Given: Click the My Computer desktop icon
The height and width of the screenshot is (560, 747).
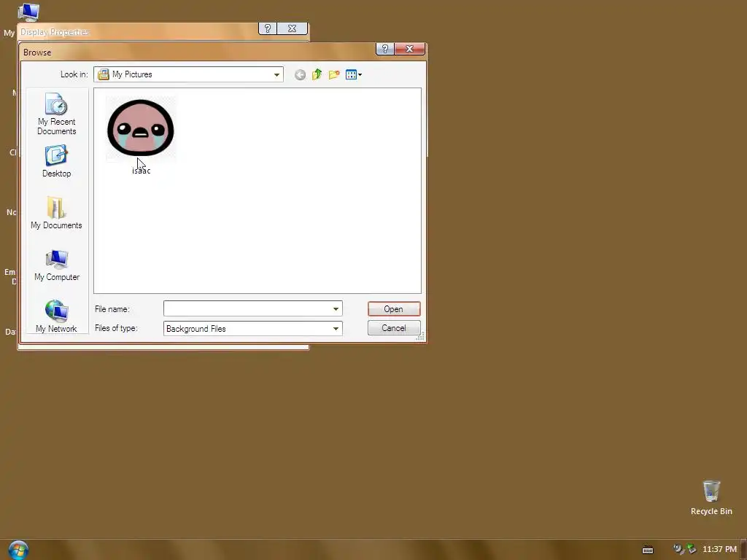Looking at the screenshot, I should click(28, 12).
